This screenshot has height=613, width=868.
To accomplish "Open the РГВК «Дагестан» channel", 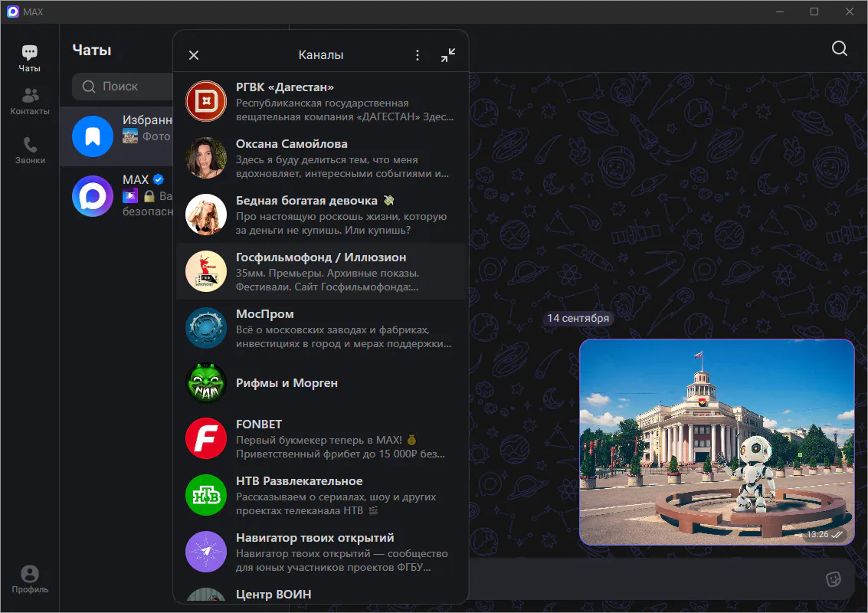I will (320, 101).
